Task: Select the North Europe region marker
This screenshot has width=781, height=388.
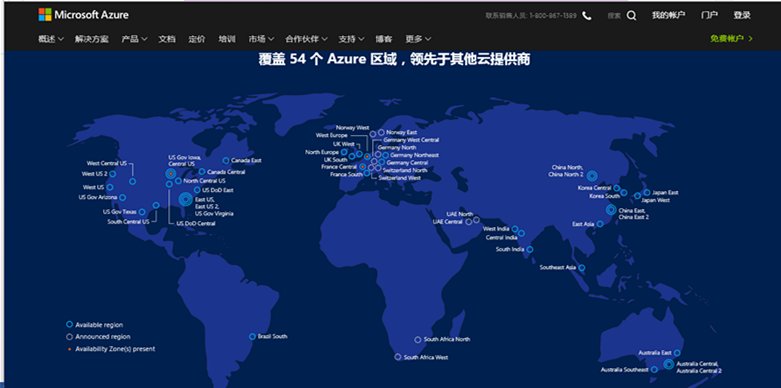Action: [344, 152]
